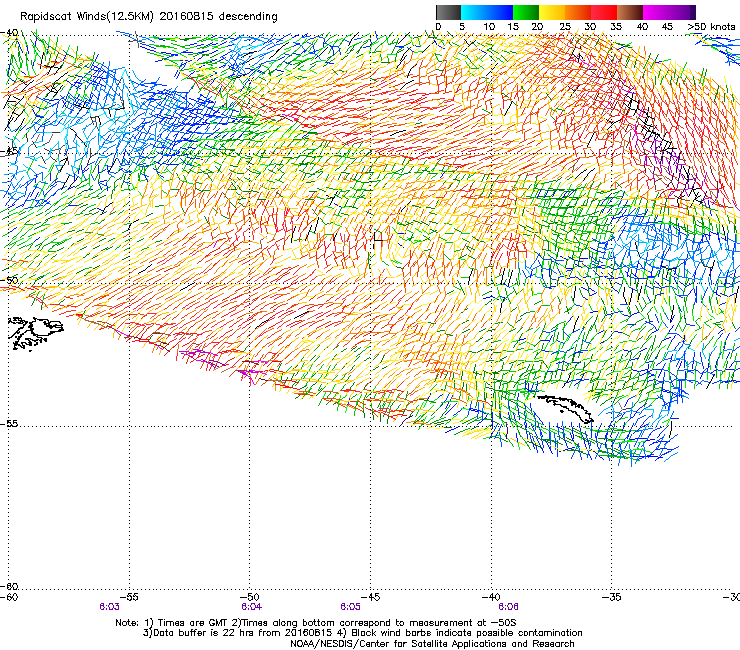Viewport: 740px width, 650px height.
Task: Click the 6:08 pass time label
Action: pyautogui.click(x=508, y=607)
